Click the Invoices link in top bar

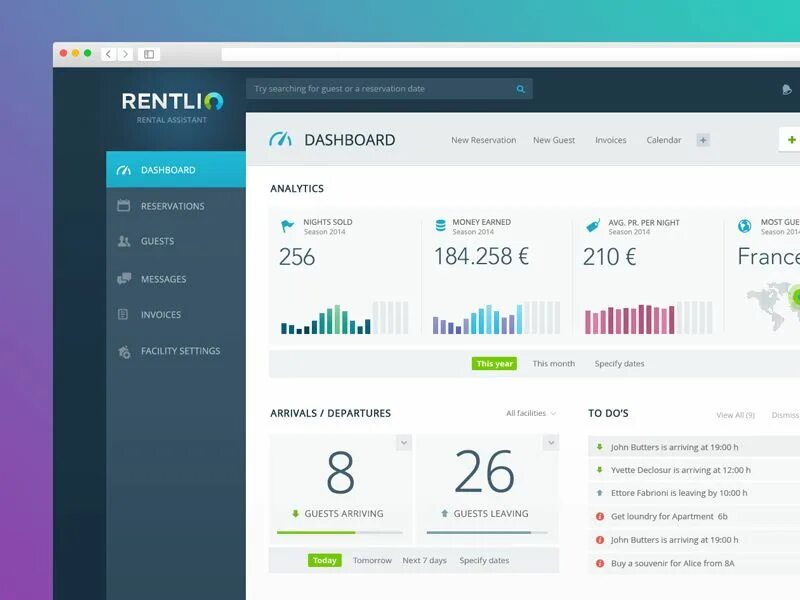(611, 140)
